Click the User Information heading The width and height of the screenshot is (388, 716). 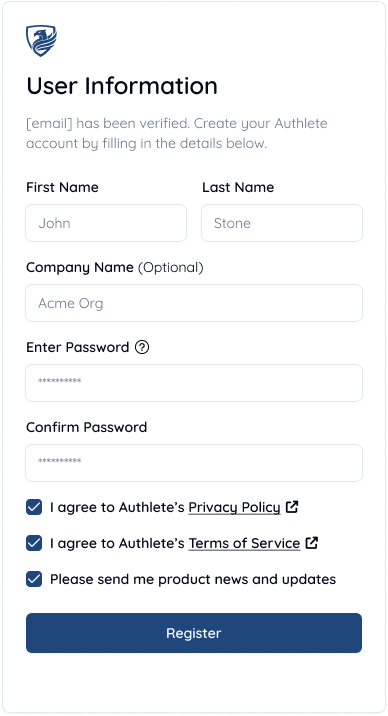122,86
